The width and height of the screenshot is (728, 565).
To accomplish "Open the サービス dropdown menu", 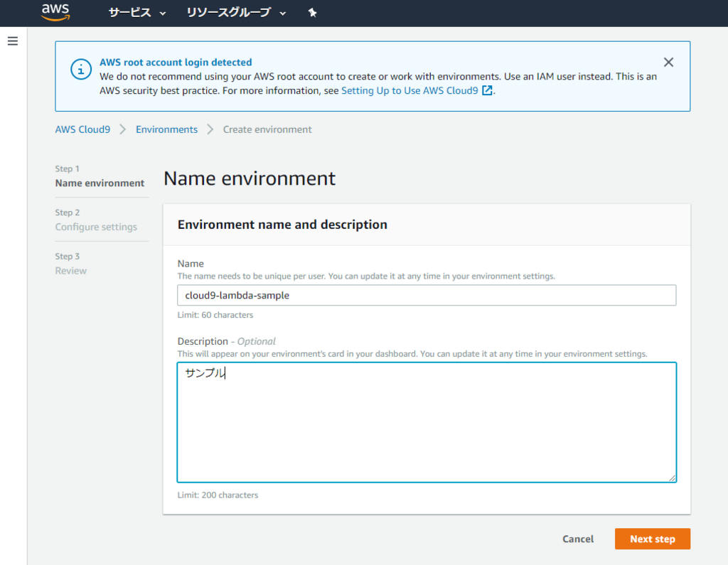I will [137, 13].
